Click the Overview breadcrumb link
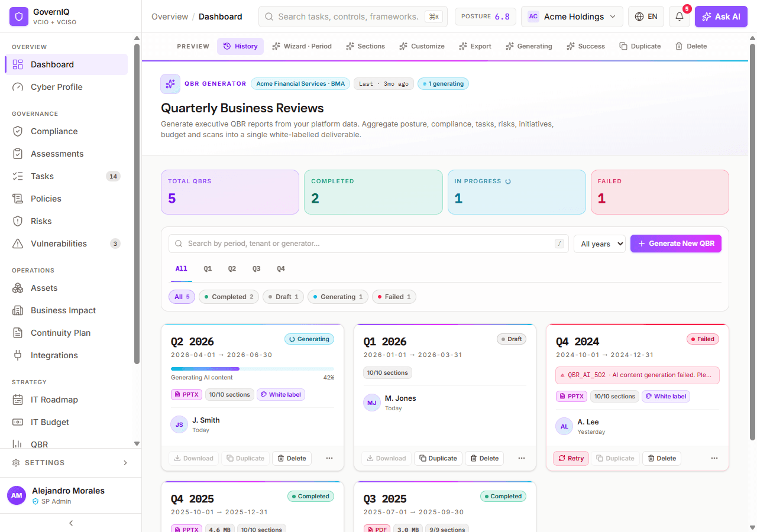This screenshot has height=532, width=757. coord(170,17)
